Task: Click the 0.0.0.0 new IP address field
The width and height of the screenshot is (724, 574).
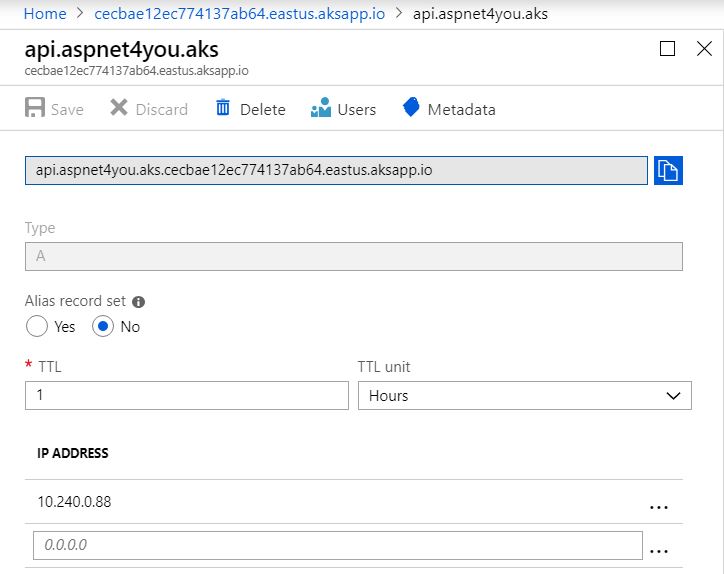Action: [338, 545]
